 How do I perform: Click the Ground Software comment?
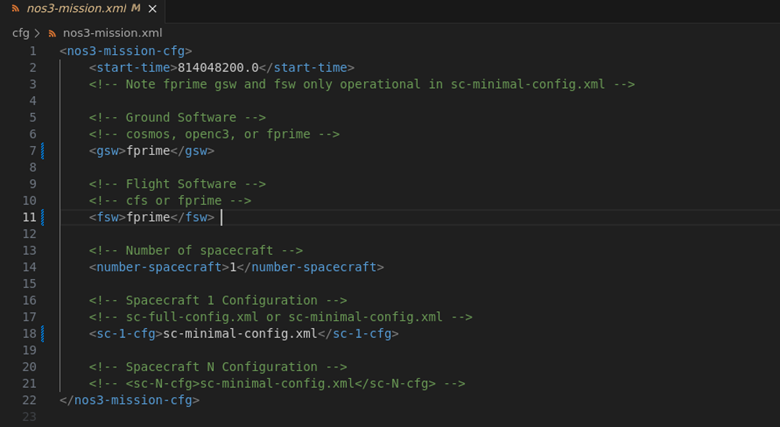click(x=178, y=117)
